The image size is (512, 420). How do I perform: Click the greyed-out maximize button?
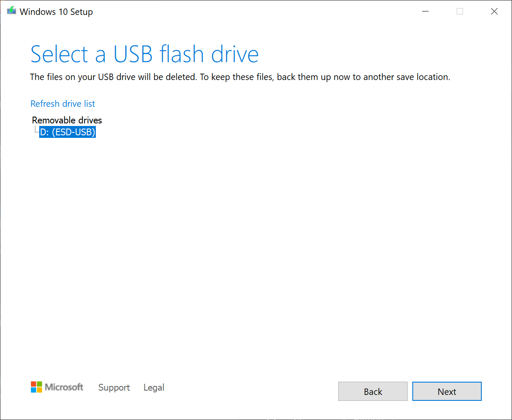pos(460,11)
